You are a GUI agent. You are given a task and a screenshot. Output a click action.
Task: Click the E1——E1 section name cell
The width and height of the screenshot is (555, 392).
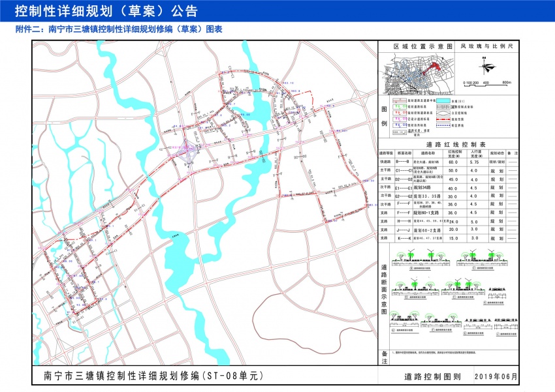403,188
